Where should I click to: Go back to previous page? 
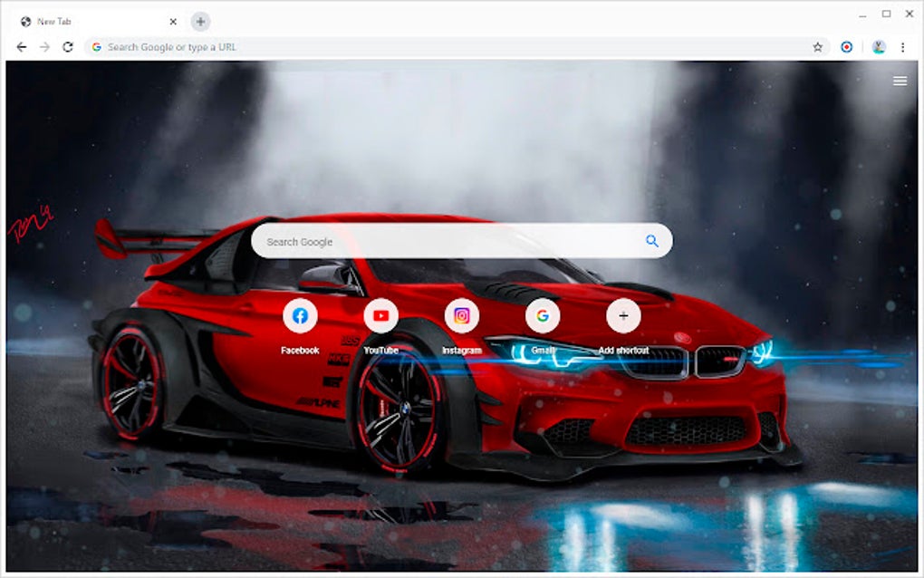pos(22,47)
